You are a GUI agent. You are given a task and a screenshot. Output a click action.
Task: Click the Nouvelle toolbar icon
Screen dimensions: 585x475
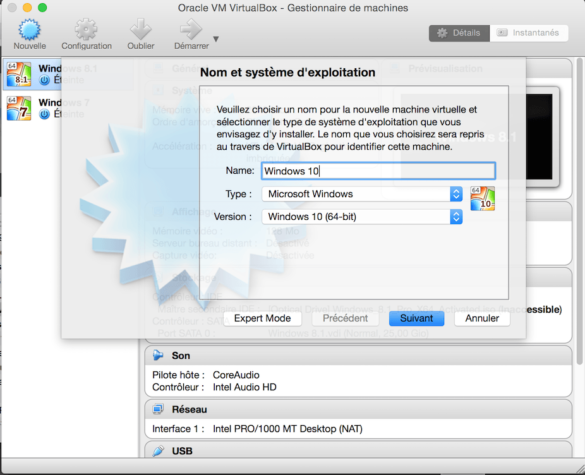[29, 30]
